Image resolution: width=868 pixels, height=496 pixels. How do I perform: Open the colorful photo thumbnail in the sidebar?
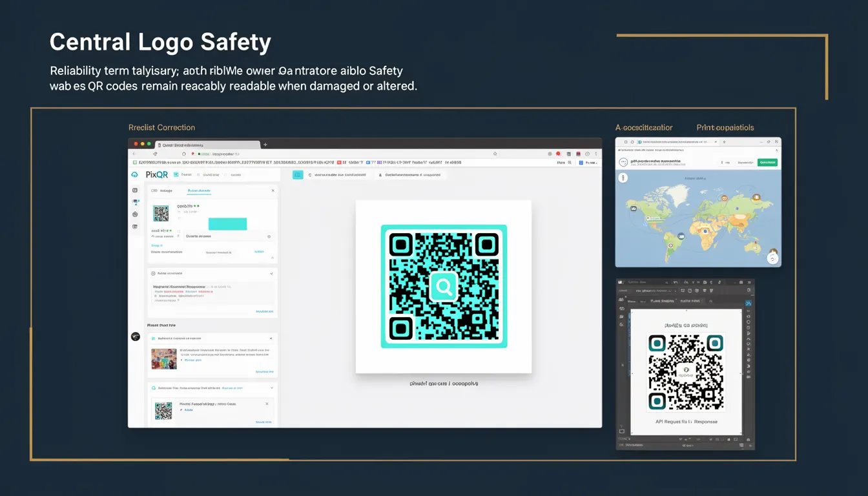tap(164, 359)
